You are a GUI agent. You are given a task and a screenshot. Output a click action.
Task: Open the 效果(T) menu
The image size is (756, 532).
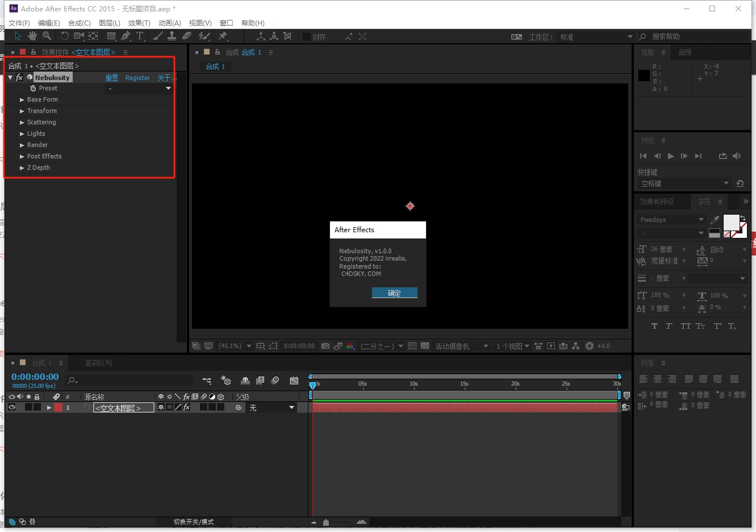click(x=139, y=23)
